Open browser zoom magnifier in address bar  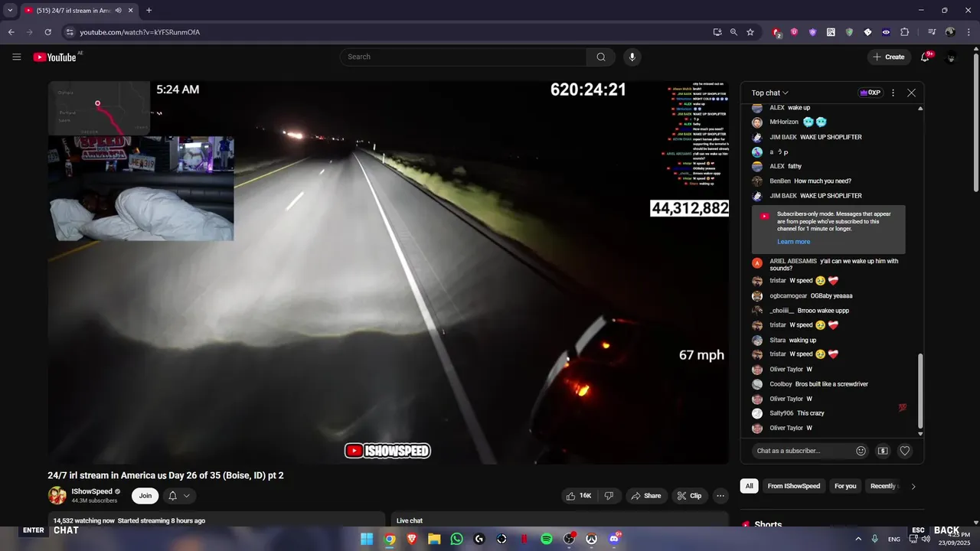(x=733, y=32)
